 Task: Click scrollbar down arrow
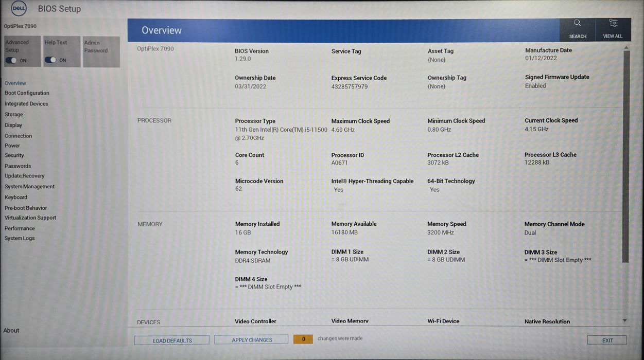click(x=625, y=320)
